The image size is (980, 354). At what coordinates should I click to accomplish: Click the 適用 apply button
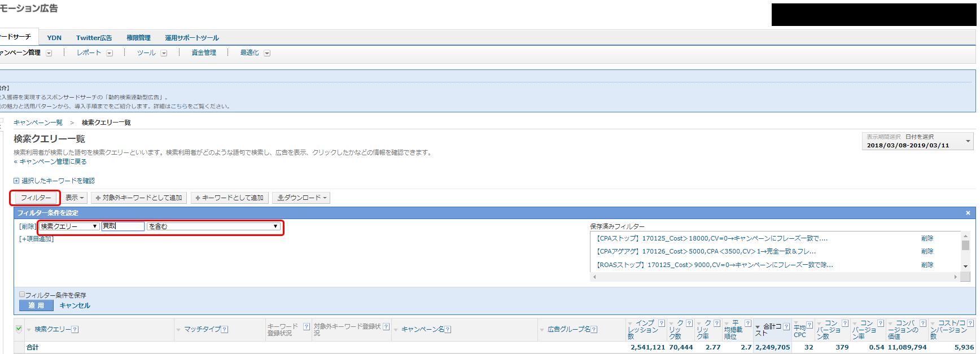pos(36,305)
